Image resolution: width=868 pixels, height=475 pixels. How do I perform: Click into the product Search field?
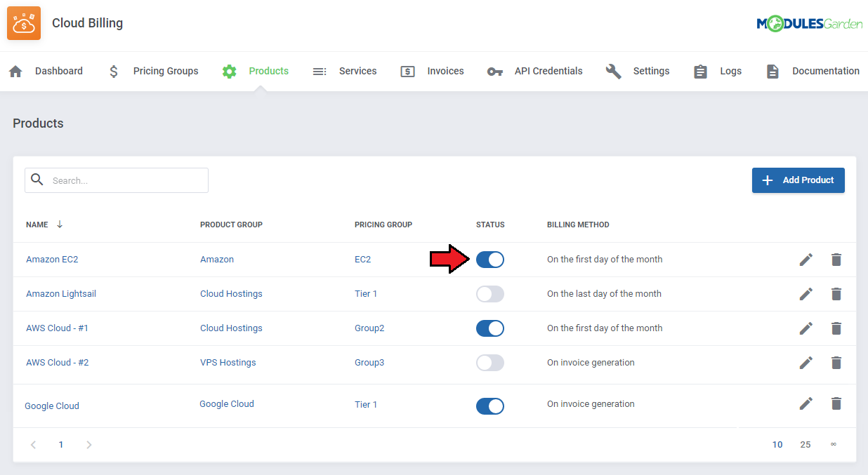pyautogui.click(x=126, y=180)
